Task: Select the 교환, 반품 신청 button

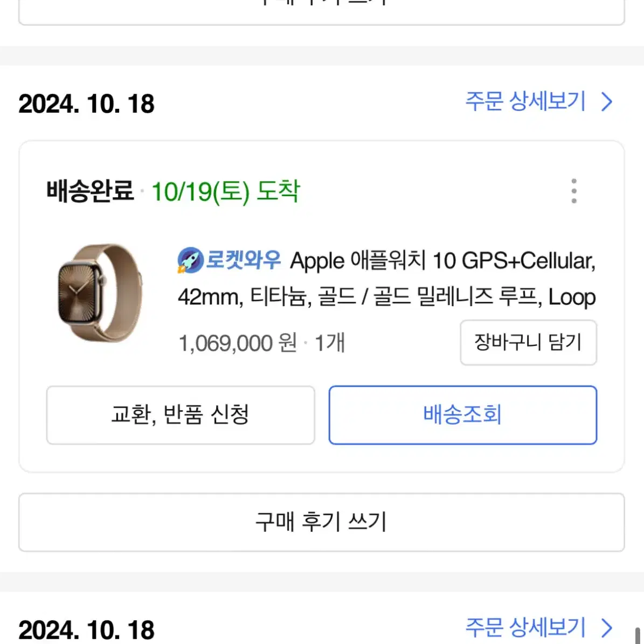Action: (x=181, y=415)
